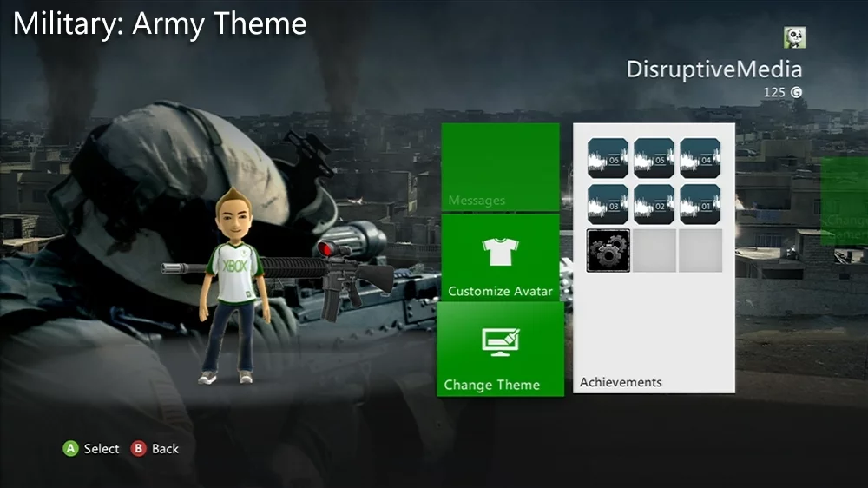The height and width of the screenshot is (488, 868).
Task: Open the Messages tile
Action: [501, 168]
